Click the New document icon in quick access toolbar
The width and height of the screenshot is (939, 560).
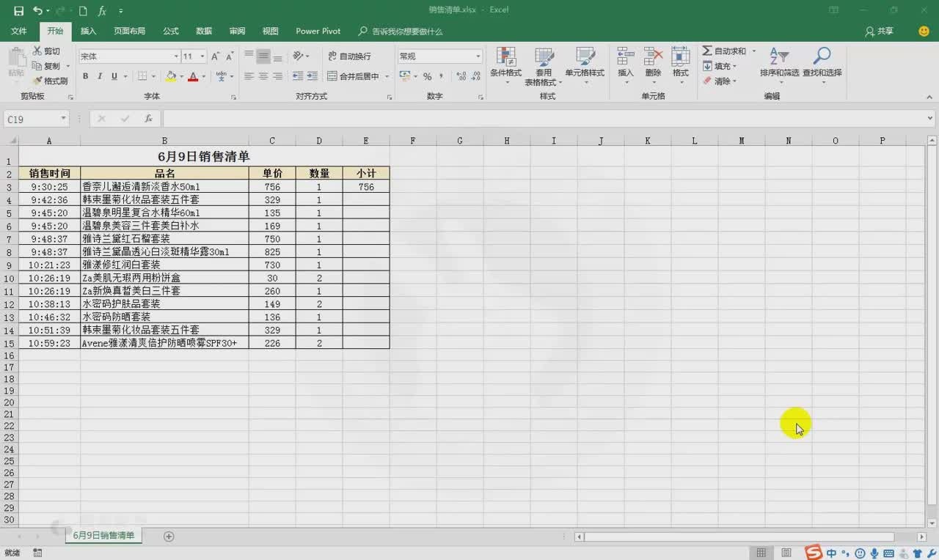pos(83,11)
